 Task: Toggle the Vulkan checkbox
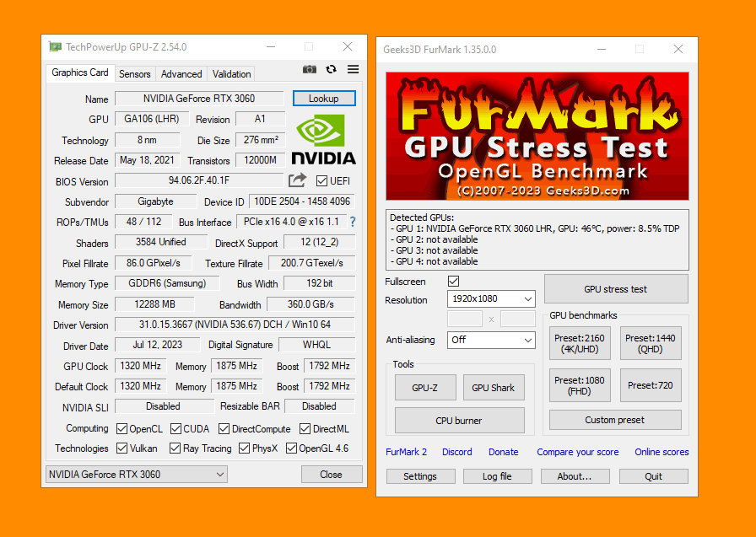122,448
